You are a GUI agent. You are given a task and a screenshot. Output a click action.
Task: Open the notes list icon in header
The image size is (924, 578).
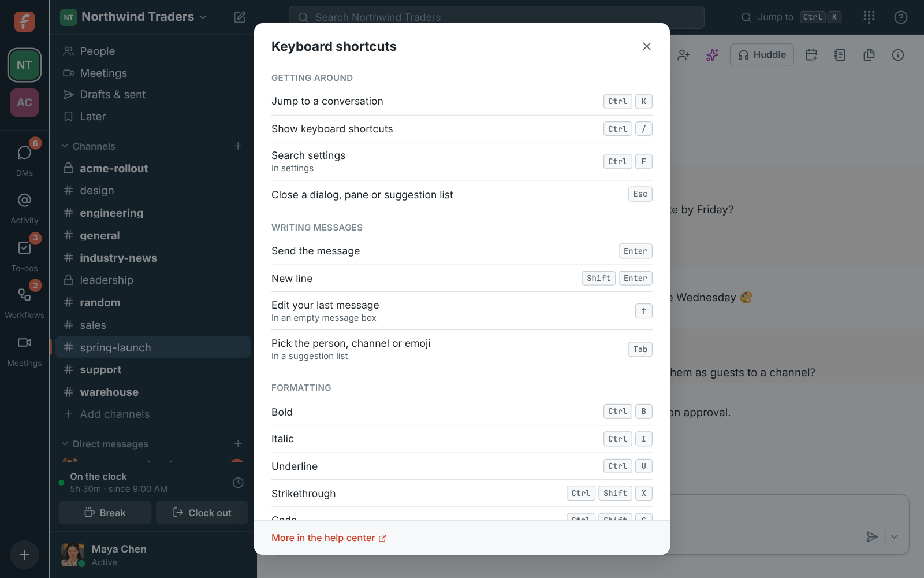coord(840,55)
